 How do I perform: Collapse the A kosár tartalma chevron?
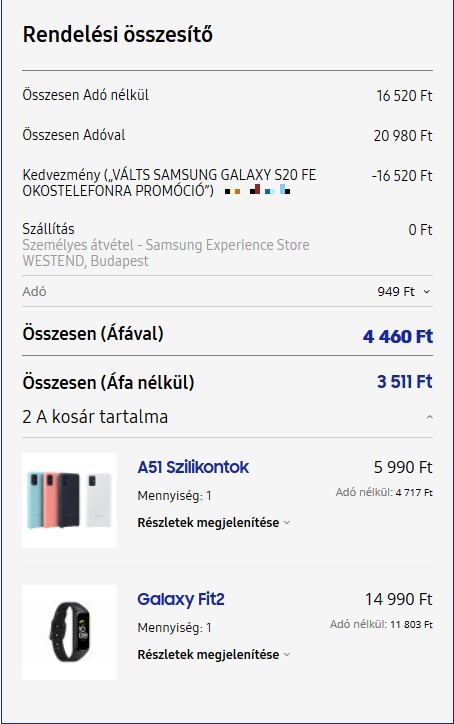point(430,417)
